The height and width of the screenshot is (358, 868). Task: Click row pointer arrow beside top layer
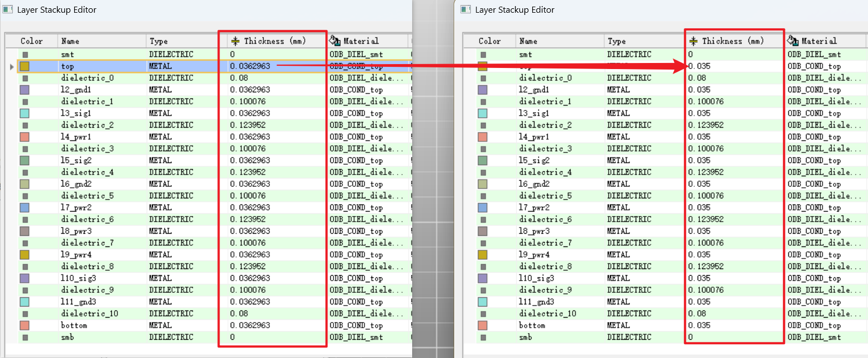(x=12, y=66)
